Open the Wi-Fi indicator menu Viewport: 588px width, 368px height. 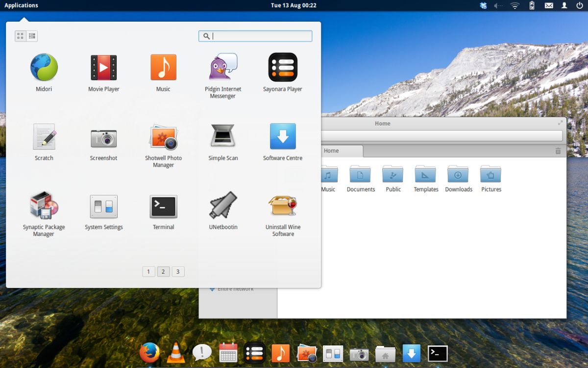[514, 5]
